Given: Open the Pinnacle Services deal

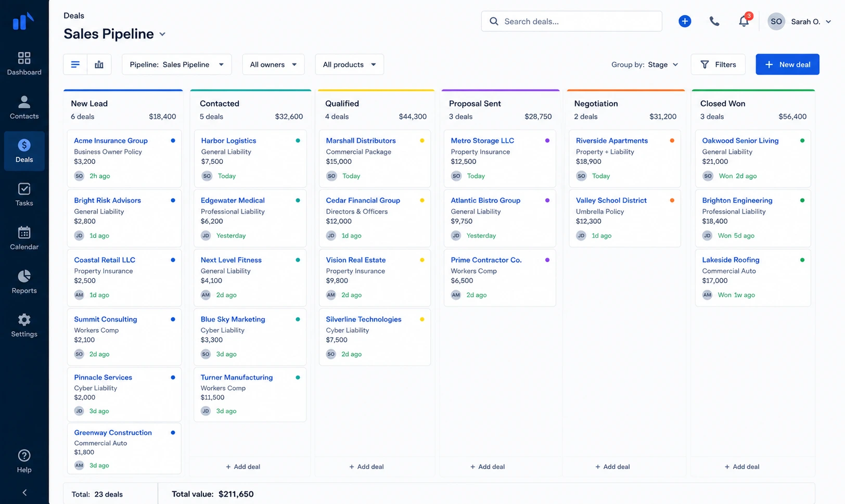Looking at the screenshot, I should coord(124,394).
